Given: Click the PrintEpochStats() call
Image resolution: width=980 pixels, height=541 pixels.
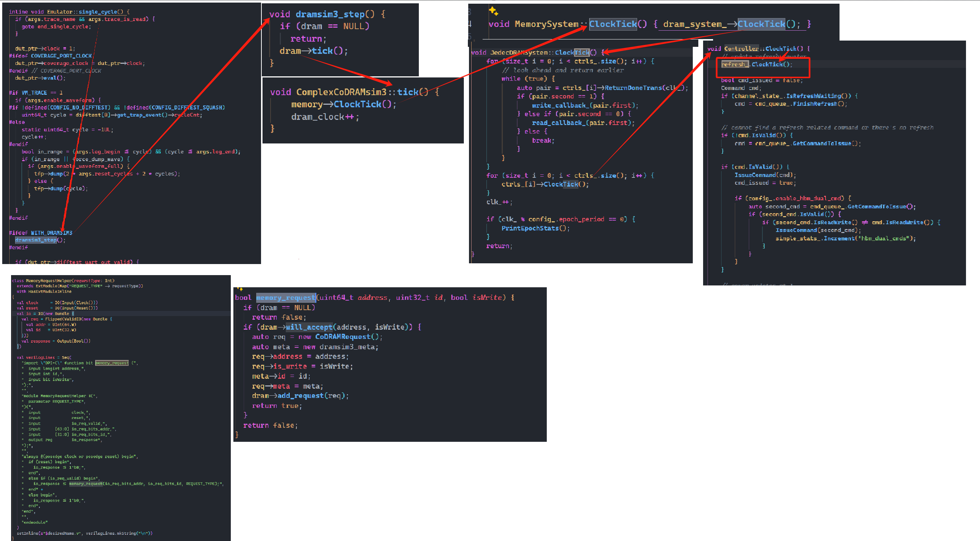Looking at the screenshot, I should [x=535, y=228].
